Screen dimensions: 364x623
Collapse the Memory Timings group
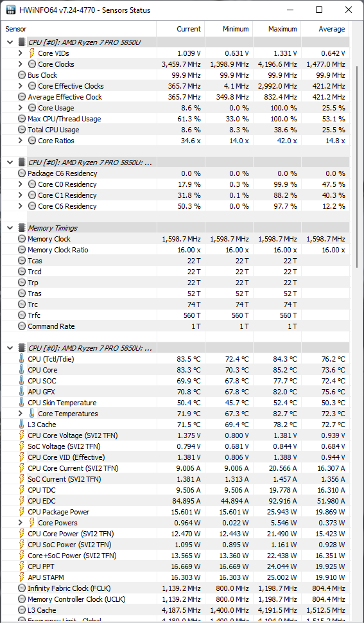[10, 228]
